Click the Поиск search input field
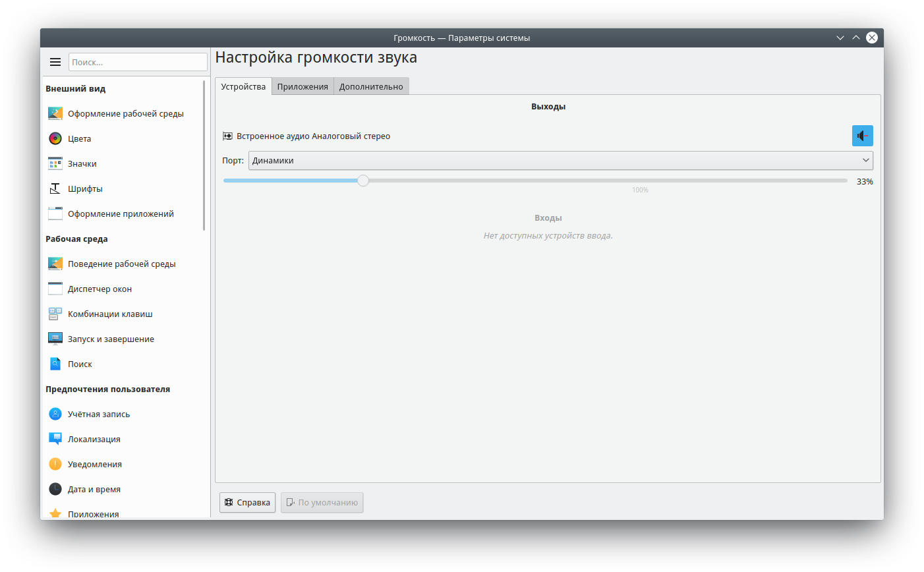 coord(138,62)
